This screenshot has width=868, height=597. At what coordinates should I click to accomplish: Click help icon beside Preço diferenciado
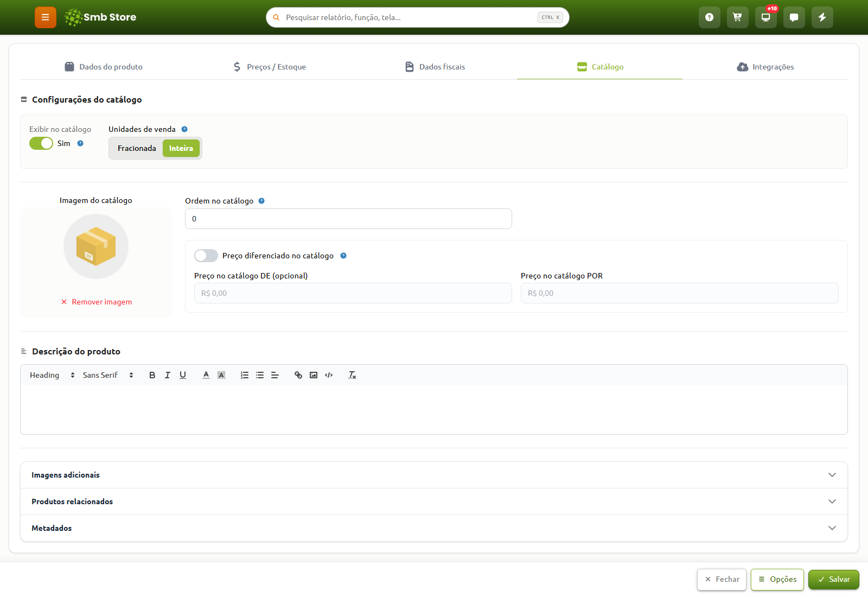(343, 256)
